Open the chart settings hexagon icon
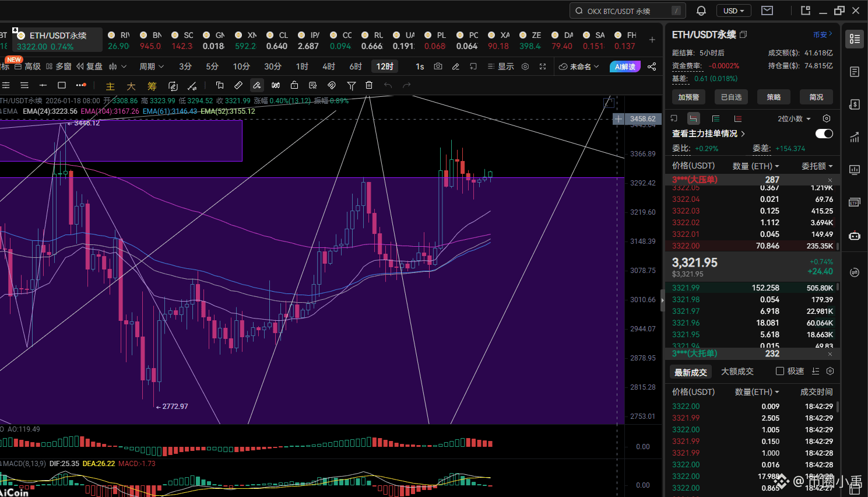This screenshot has width=868, height=497. (525, 66)
